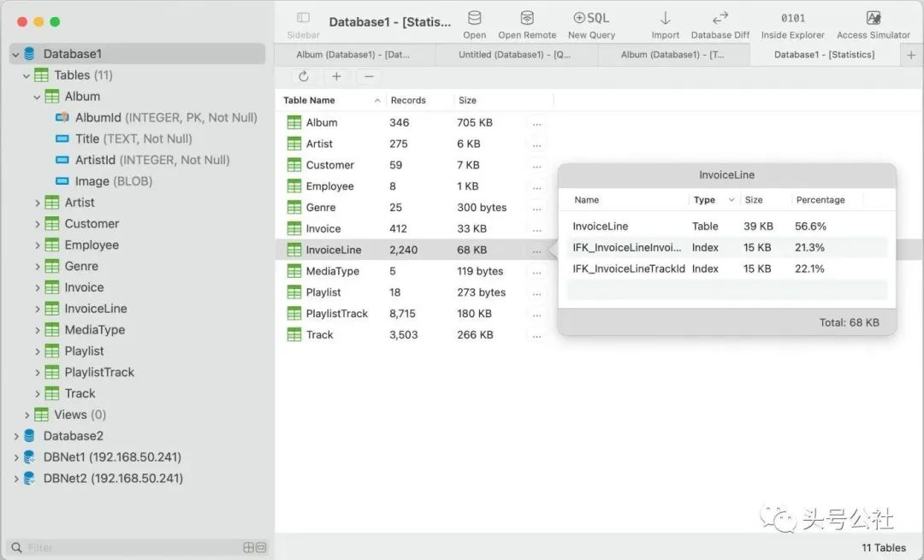Click the plus button above table list
The height and width of the screenshot is (560, 924).
(336, 76)
